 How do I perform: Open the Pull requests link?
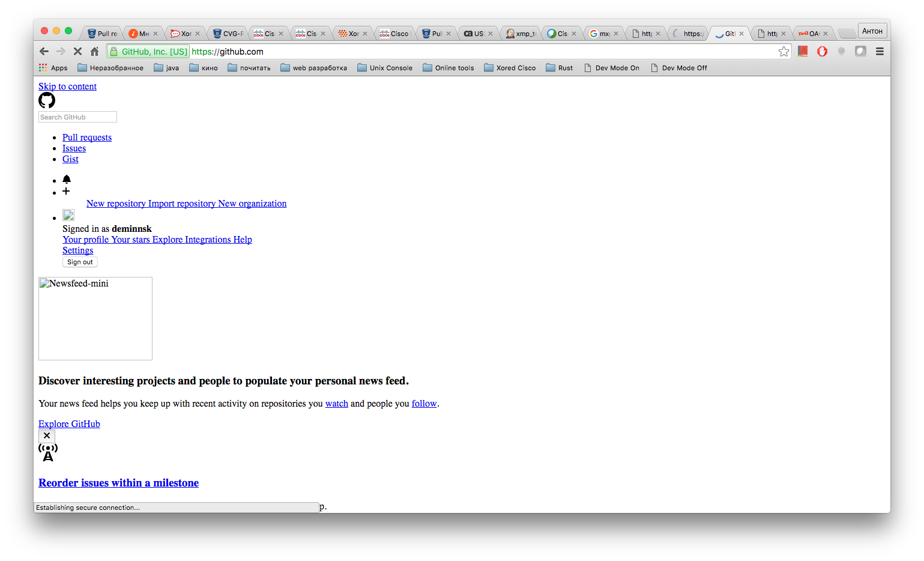(87, 138)
